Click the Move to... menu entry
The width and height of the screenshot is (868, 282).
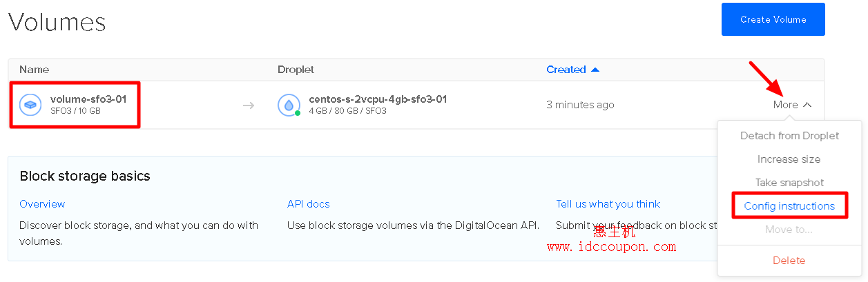789,230
